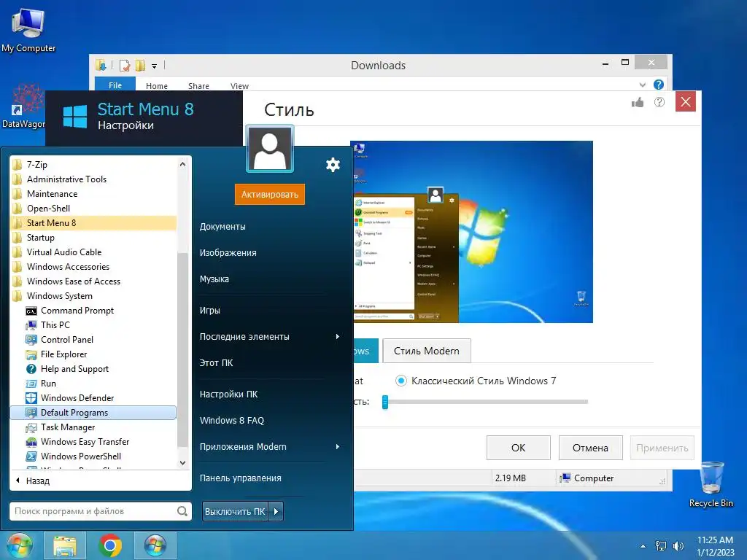Switch to Стиль Modern tab
Viewport: 747px width, 560px height.
(427, 351)
